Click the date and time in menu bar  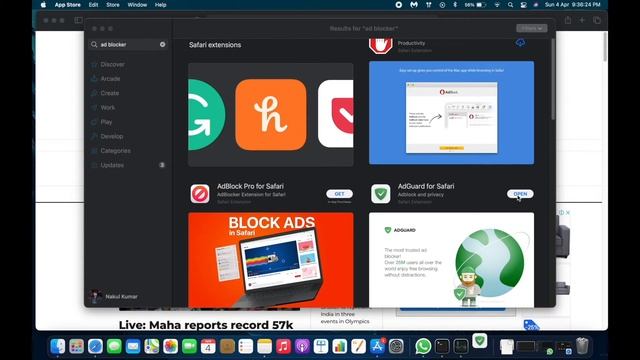pos(573,5)
